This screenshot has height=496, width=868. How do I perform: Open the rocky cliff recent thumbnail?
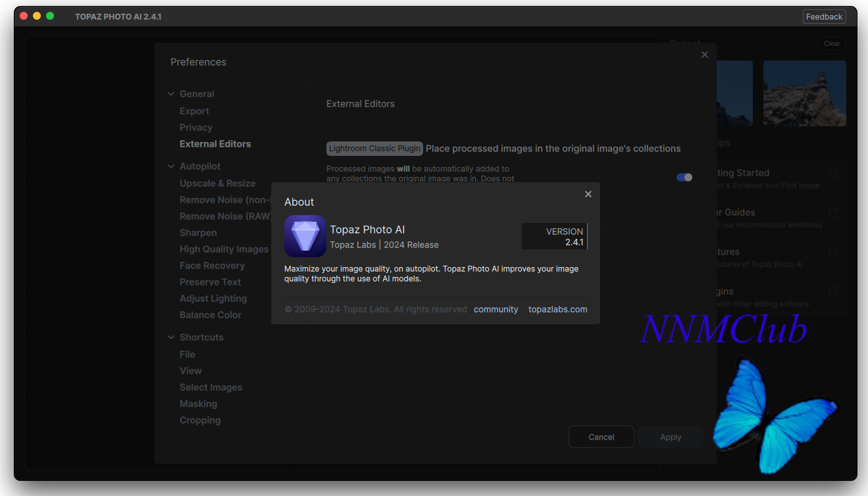pyautogui.click(x=805, y=93)
